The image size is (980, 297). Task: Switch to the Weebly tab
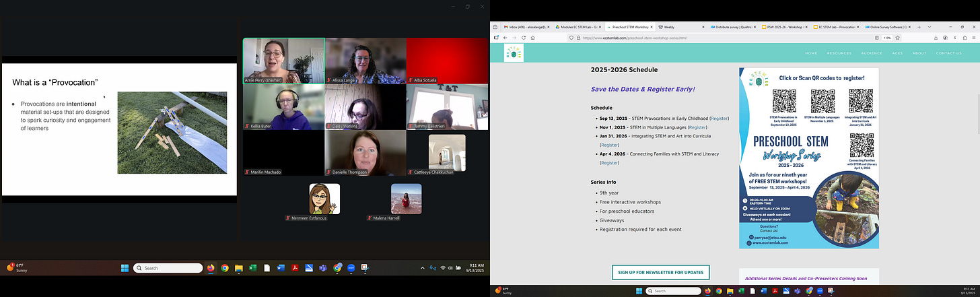coord(680,27)
